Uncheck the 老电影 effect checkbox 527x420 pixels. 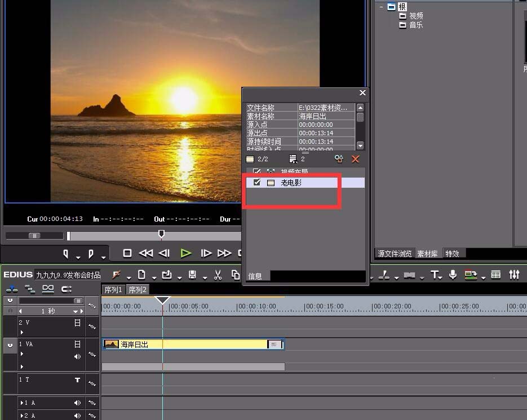257,183
